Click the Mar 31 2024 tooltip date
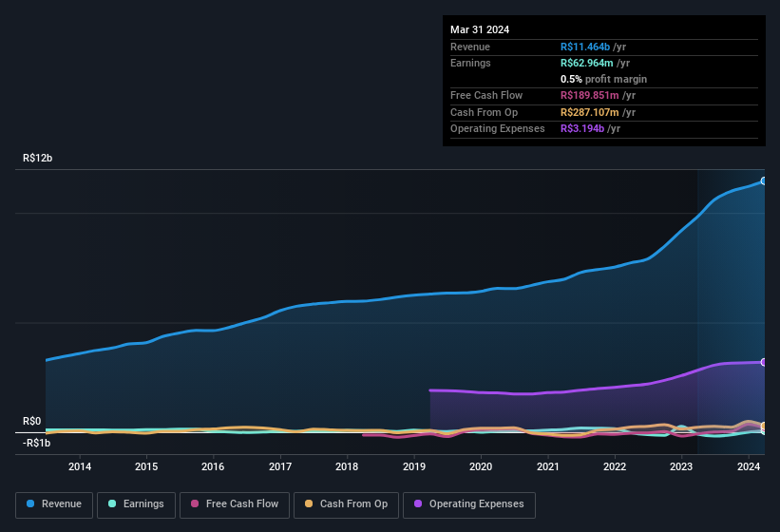The image size is (780, 532). [480, 29]
